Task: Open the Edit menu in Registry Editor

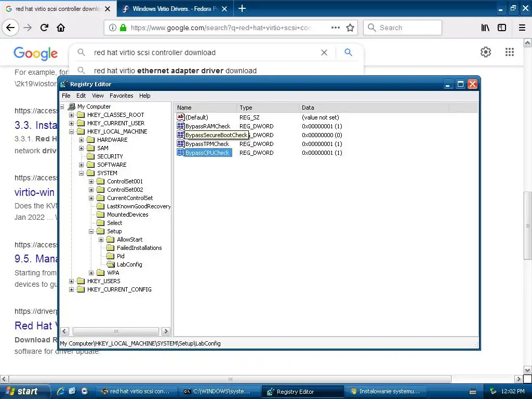Action: tap(81, 96)
